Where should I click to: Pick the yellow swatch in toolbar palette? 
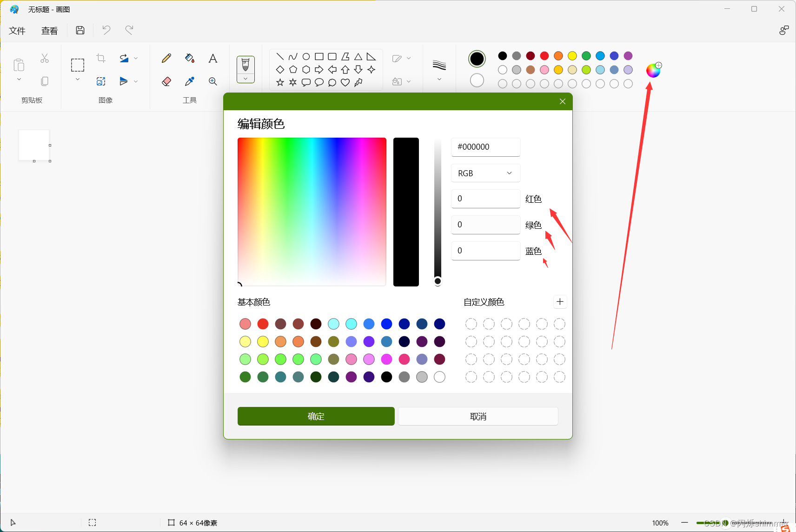[x=572, y=56]
